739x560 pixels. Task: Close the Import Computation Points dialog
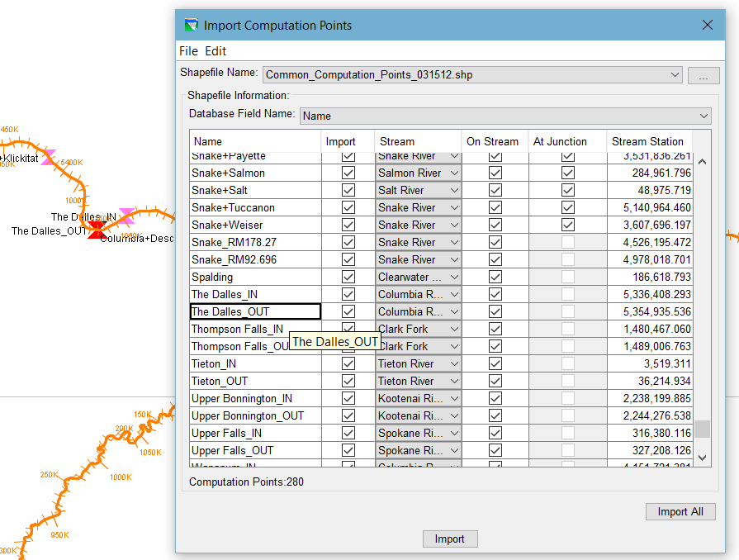(708, 25)
